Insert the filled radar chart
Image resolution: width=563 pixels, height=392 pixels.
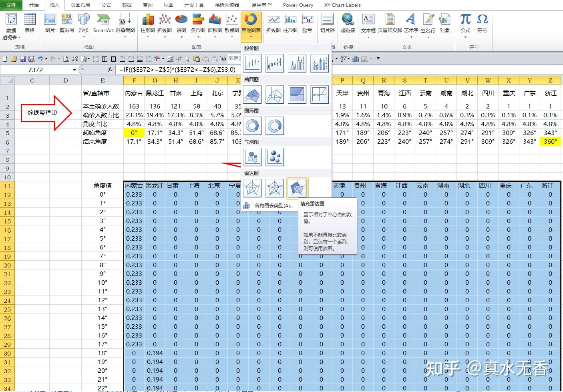(x=297, y=188)
